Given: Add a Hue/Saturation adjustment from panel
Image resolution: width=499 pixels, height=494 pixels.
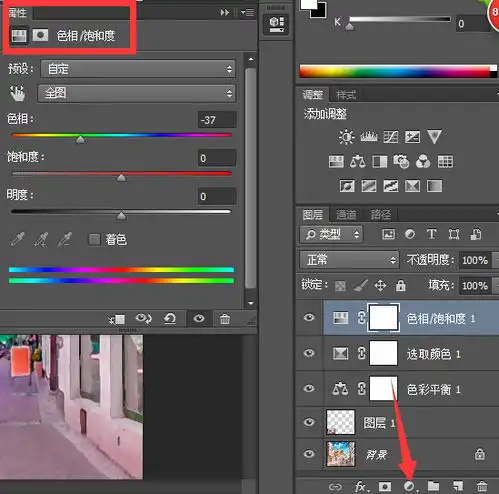Looking at the screenshot, I should pos(336,162).
